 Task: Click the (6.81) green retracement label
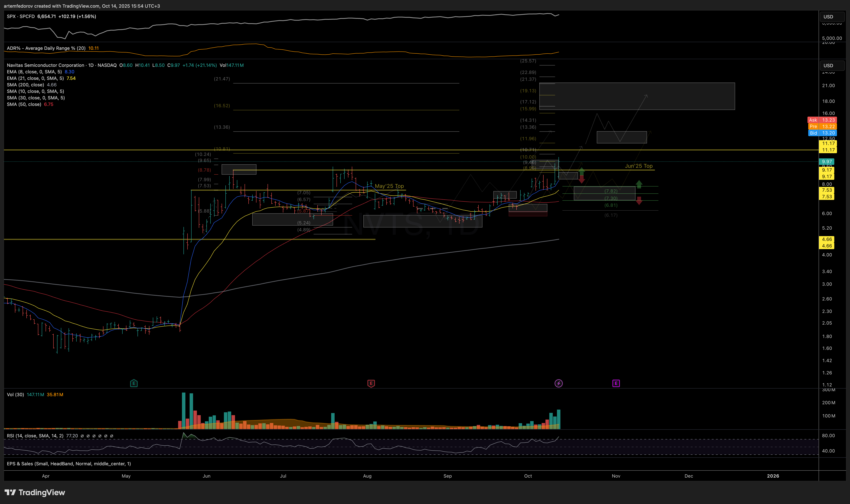[x=611, y=205]
